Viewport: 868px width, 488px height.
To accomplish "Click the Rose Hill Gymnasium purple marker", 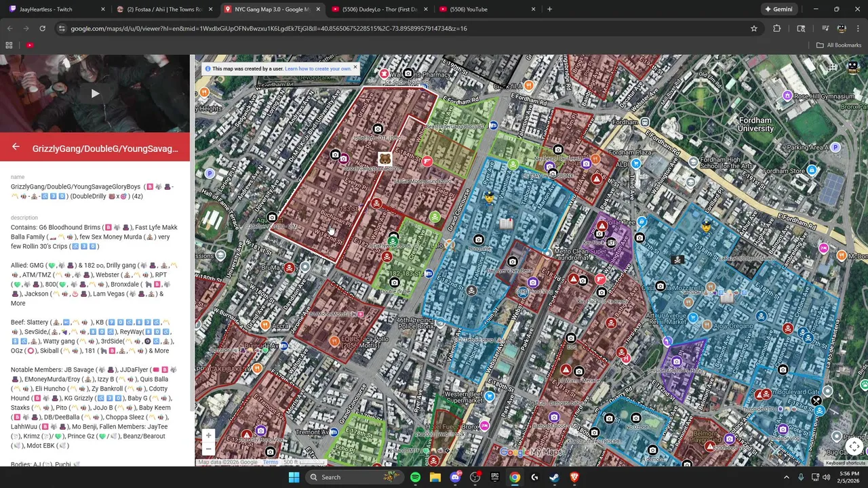I will coord(787,96).
